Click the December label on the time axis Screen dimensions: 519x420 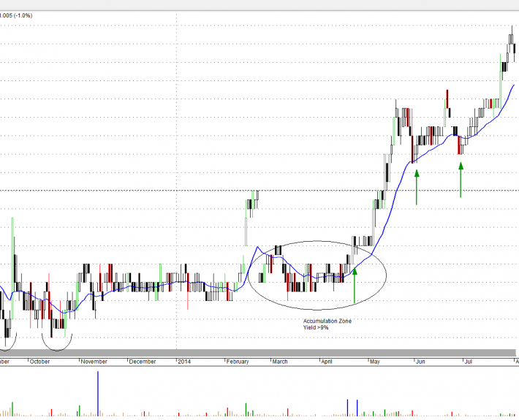pos(143,362)
